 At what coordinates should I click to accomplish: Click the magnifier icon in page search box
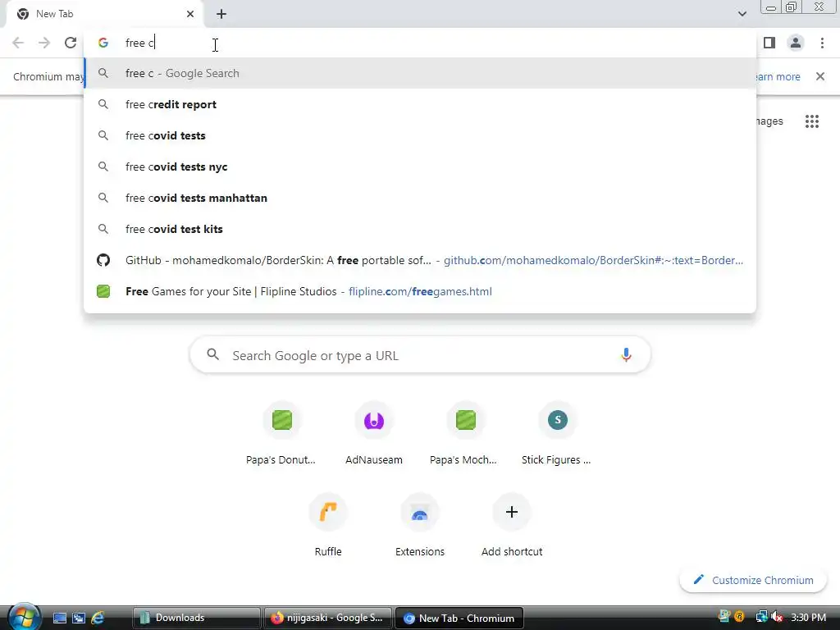coord(213,354)
